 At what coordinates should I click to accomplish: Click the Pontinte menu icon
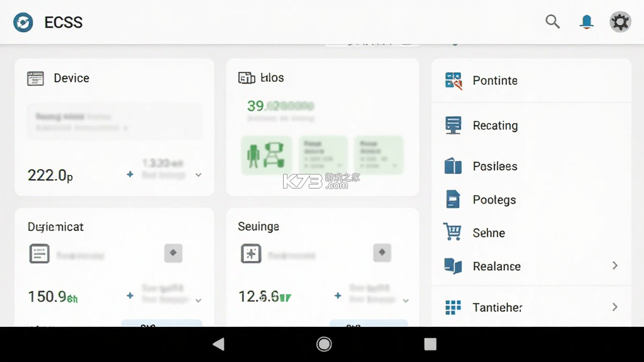453,80
